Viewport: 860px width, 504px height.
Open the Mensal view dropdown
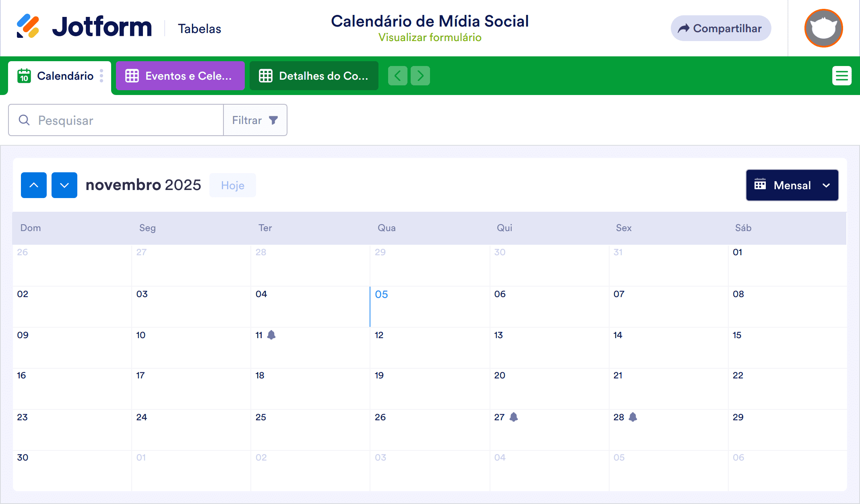(792, 185)
